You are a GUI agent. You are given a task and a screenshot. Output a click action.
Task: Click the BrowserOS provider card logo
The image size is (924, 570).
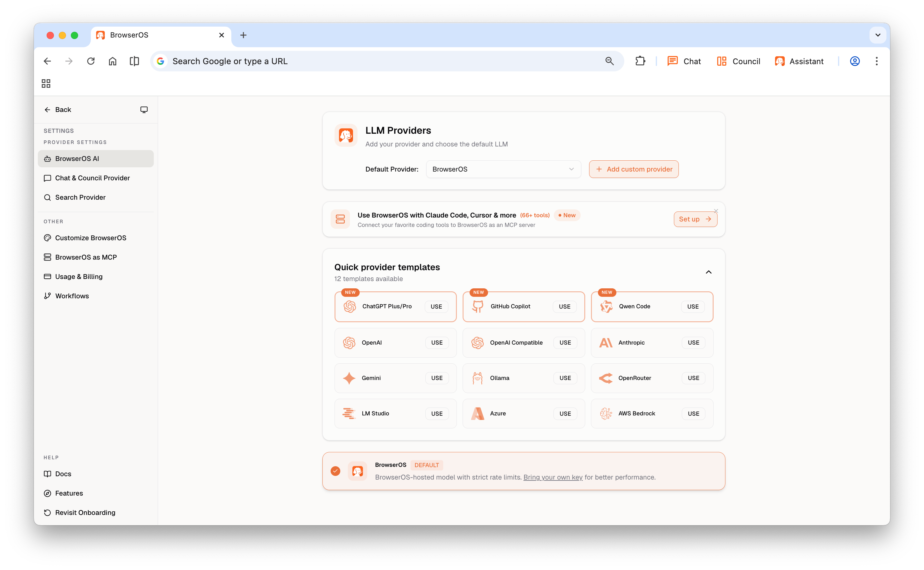(358, 471)
